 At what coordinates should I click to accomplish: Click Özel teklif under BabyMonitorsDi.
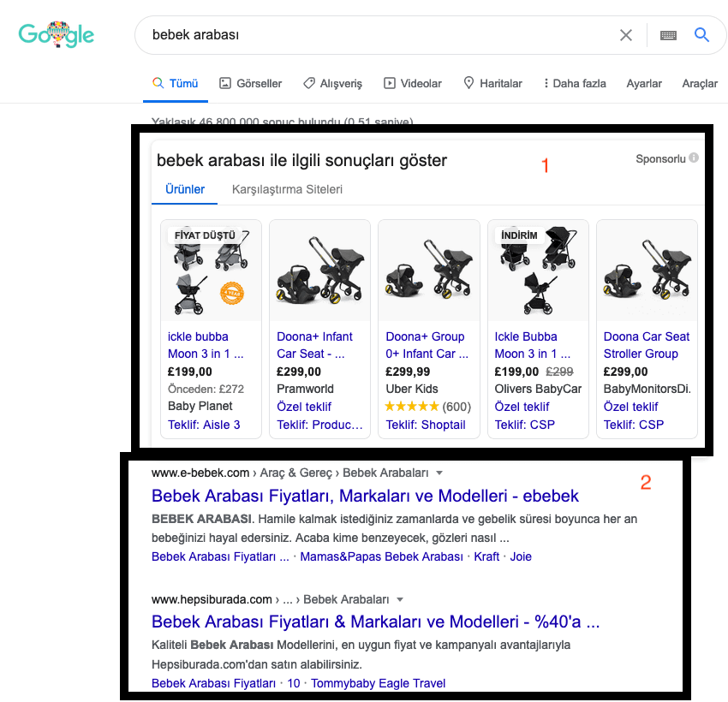pyautogui.click(x=630, y=407)
